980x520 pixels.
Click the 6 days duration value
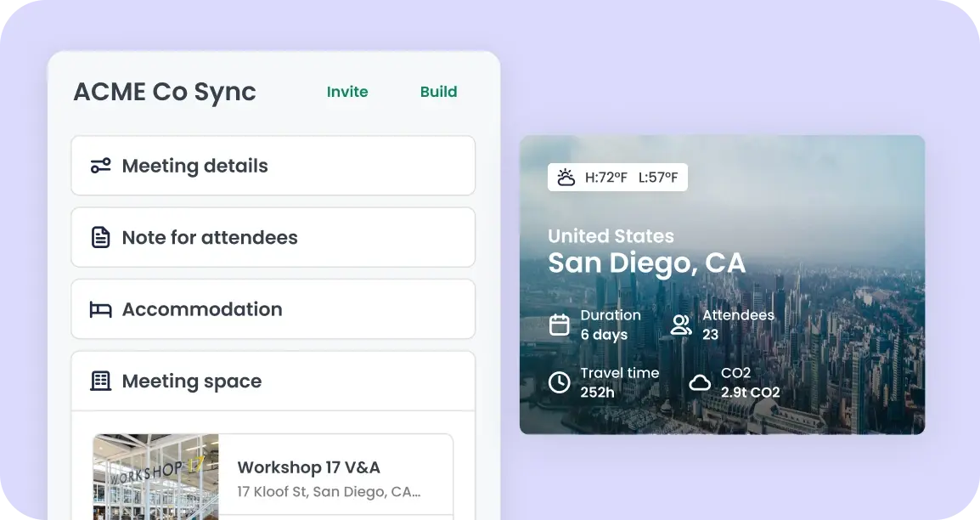[604, 335]
